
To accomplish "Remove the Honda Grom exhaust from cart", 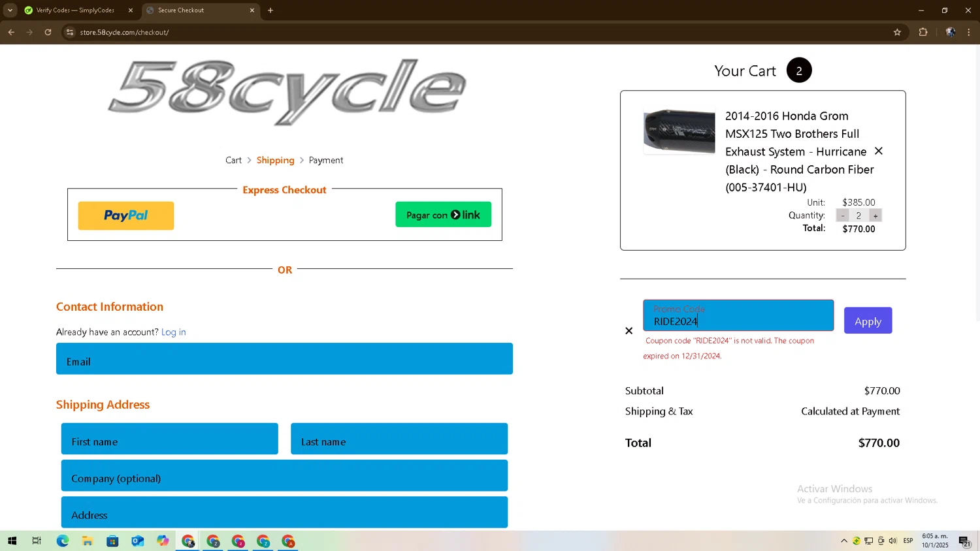I will tap(879, 151).
